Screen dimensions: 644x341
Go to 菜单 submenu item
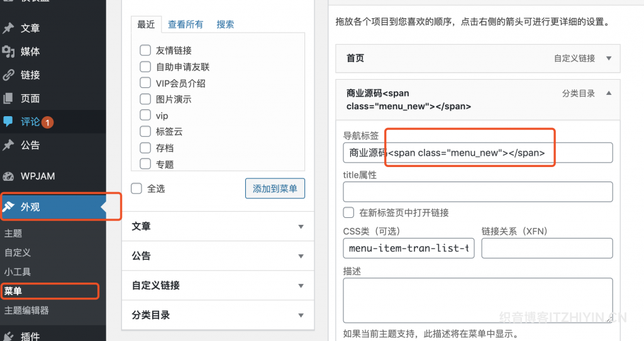(x=13, y=291)
